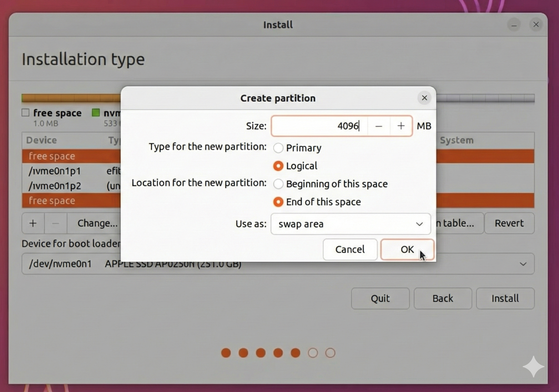Click the OK button
The height and width of the screenshot is (392, 559).
click(x=407, y=249)
